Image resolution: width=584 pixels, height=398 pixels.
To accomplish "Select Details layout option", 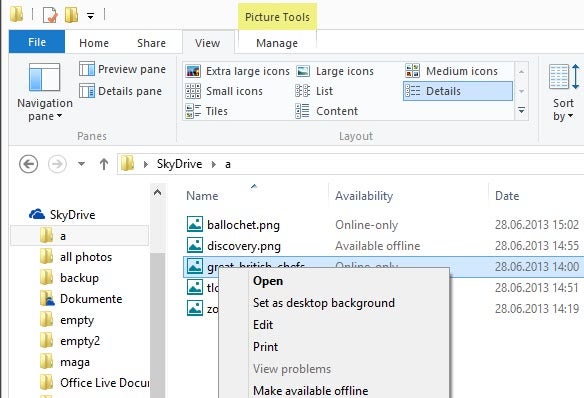I will 458,91.
